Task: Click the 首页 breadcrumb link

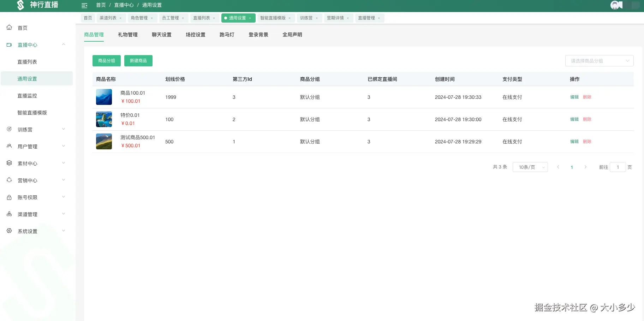Action: pyautogui.click(x=101, y=5)
